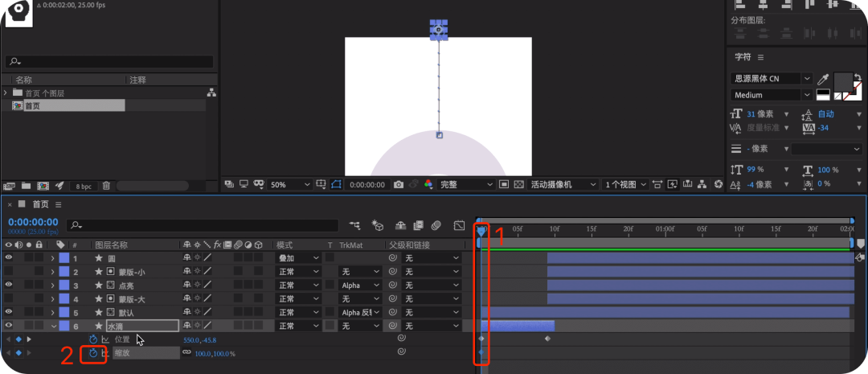Click hide shy layers icon in timeline
Screen dimensions: 868x374
point(400,225)
